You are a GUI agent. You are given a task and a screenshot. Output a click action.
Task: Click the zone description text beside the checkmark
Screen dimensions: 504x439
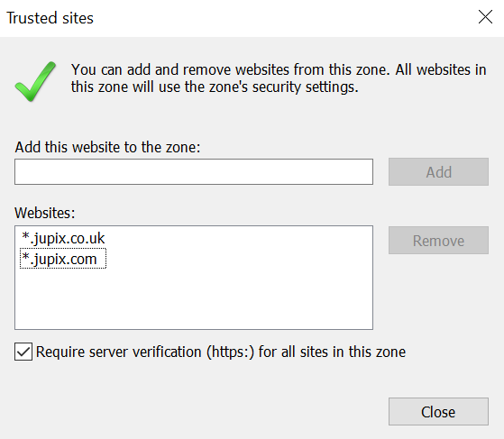tap(279, 78)
